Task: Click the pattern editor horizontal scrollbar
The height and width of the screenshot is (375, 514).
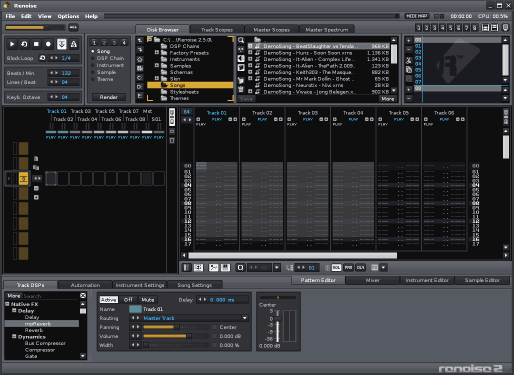Action: [x=292, y=256]
